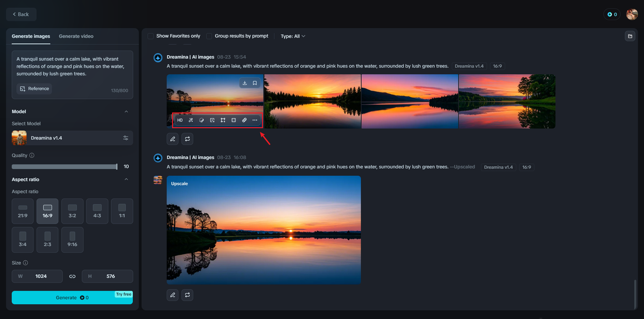
Task: Click the generate video from image icon
Action: click(x=212, y=121)
